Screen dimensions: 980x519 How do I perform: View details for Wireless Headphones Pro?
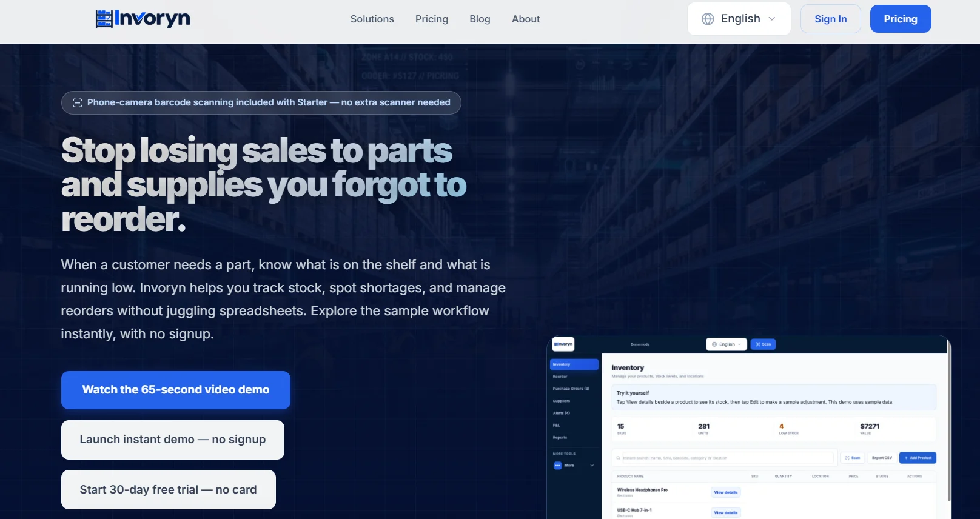tap(726, 492)
